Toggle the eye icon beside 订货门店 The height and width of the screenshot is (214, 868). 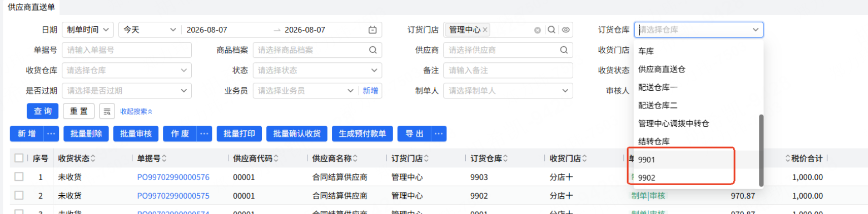(x=566, y=30)
